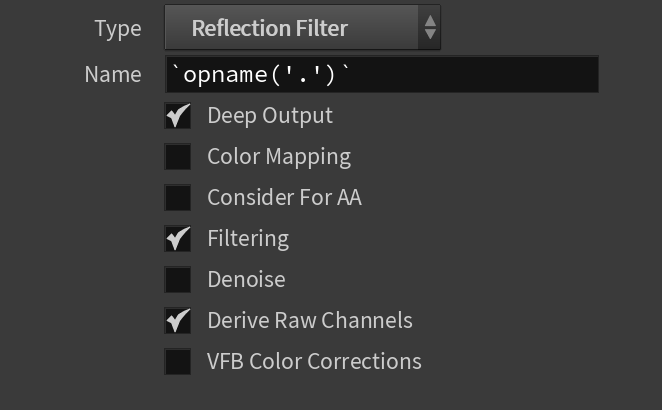Uncheck the Deep Output checkbox

point(178,116)
